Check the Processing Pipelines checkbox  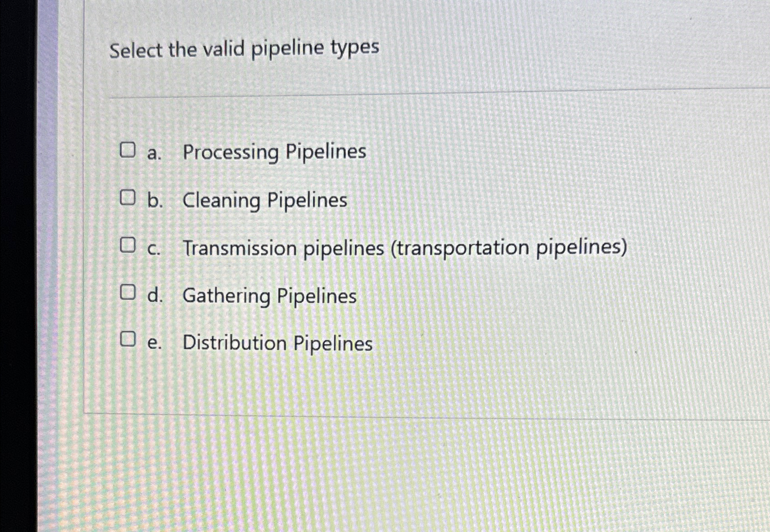[128, 149]
